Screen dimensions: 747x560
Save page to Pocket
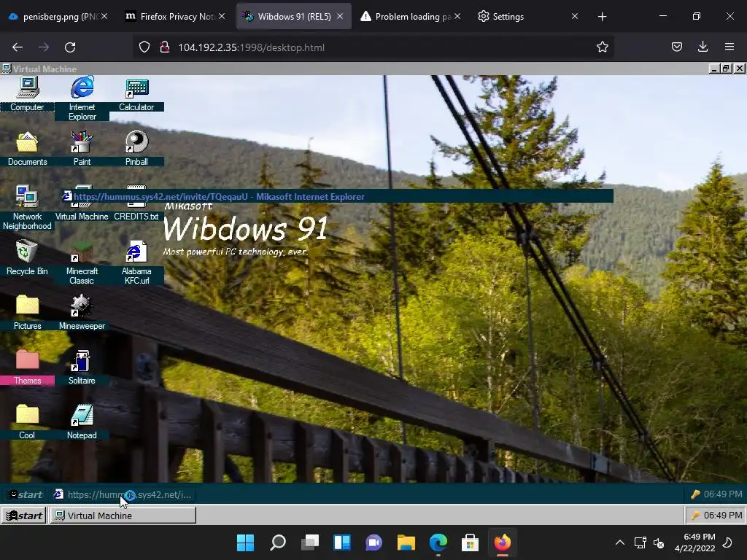pos(677,47)
